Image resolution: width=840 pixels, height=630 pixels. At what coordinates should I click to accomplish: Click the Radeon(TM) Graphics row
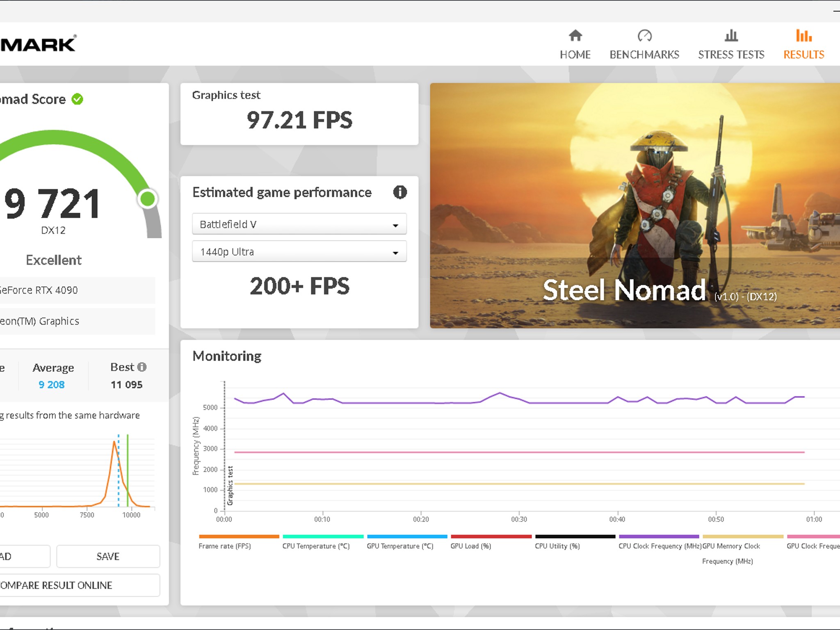point(78,321)
